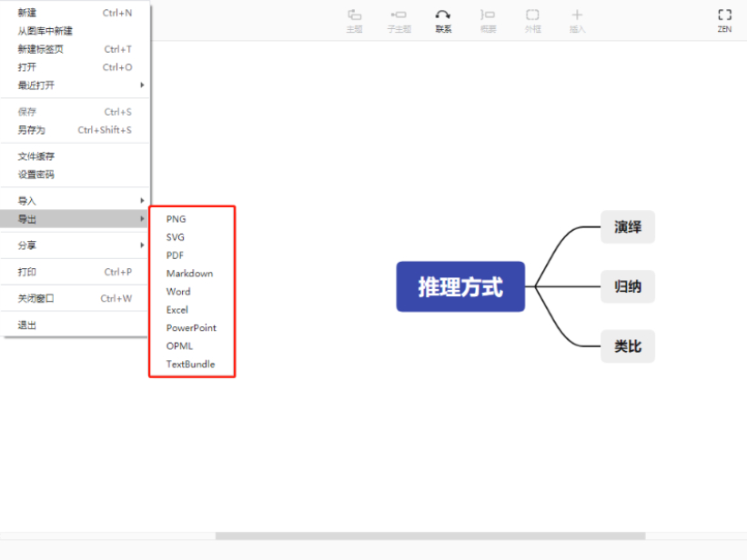Enter ZEN mode via toolbar icon
This screenshot has width=747, height=560.
(724, 21)
